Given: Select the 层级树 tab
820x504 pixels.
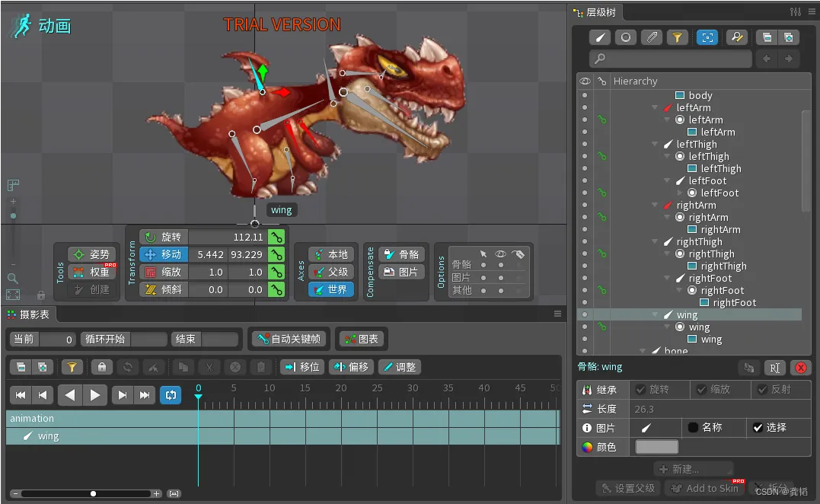Looking at the screenshot, I should (x=595, y=12).
